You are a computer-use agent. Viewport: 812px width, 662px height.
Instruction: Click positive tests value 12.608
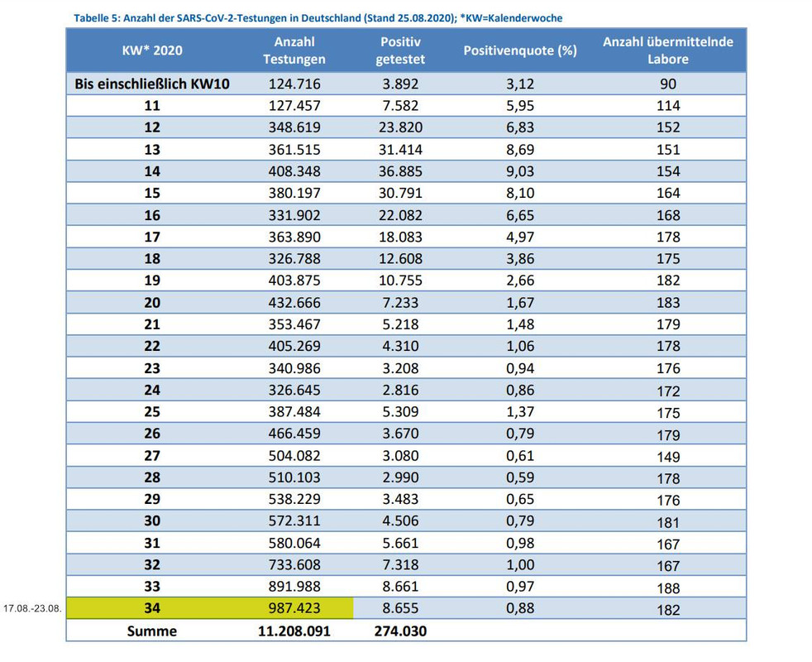[x=400, y=259]
